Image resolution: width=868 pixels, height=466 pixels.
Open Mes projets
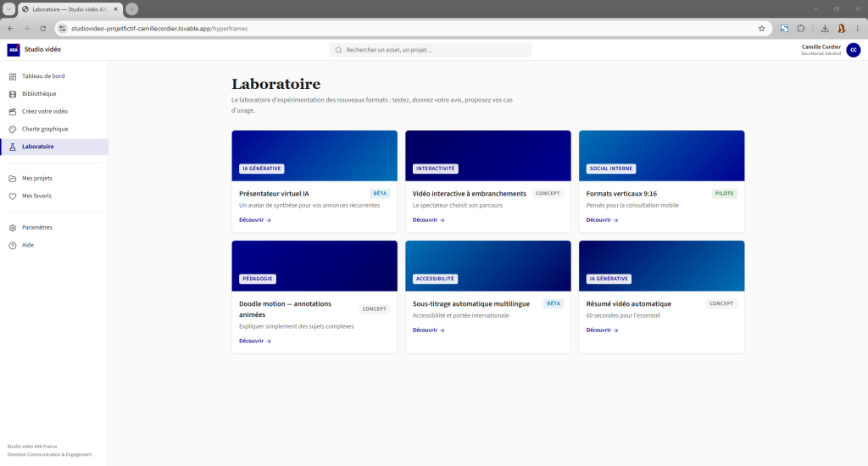coord(53,178)
